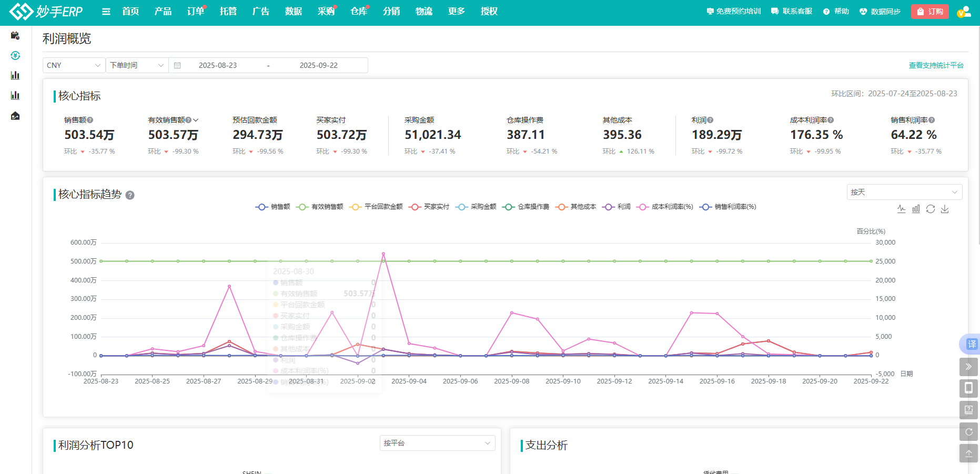This screenshot has height=474, width=980.
Task: Download the trend chart as image
Action: [x=945, y=209]
